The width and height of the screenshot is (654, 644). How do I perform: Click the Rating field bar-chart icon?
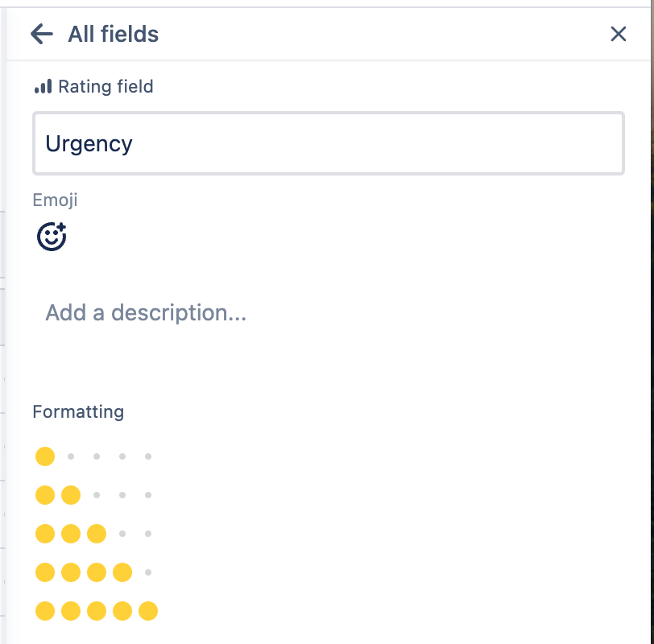click(x=43, y=87)
